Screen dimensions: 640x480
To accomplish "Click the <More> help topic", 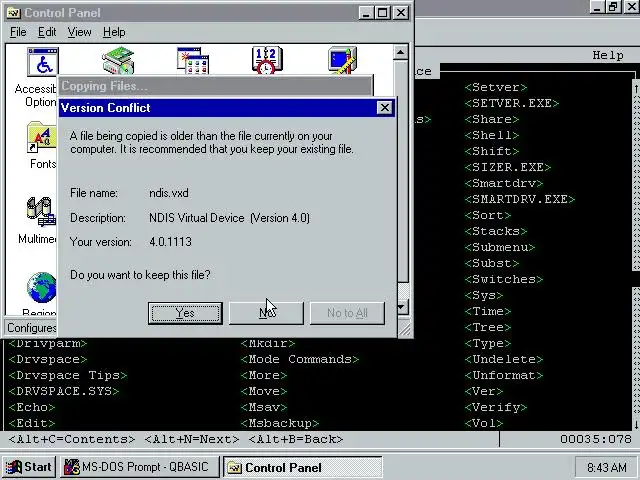I will tap(264, 375).
